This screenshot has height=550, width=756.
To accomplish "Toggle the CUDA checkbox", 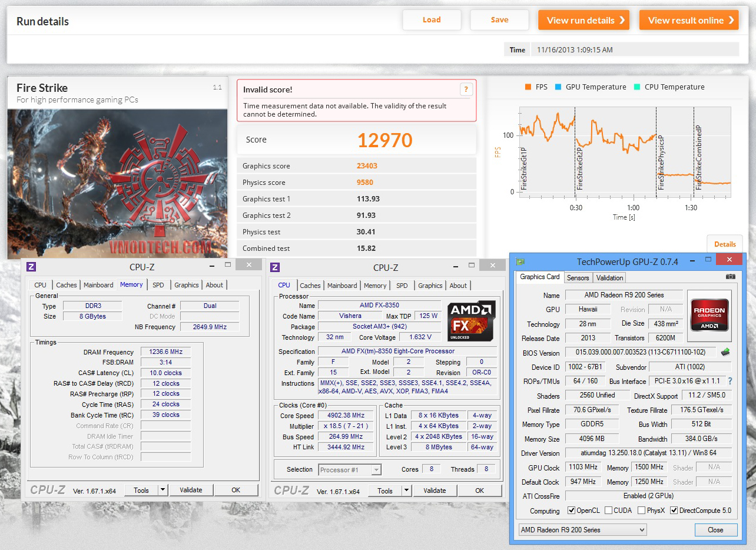I will pos(609,511).
